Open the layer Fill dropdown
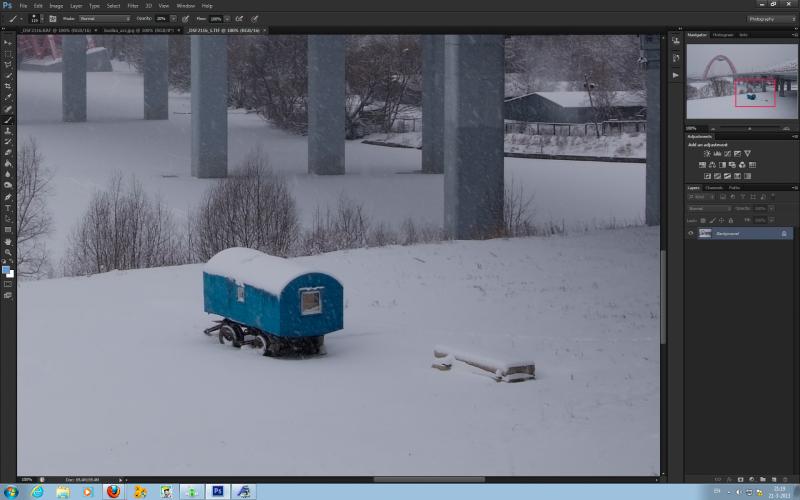Screen dimensions: 800x500 click(x=771, y=220)
